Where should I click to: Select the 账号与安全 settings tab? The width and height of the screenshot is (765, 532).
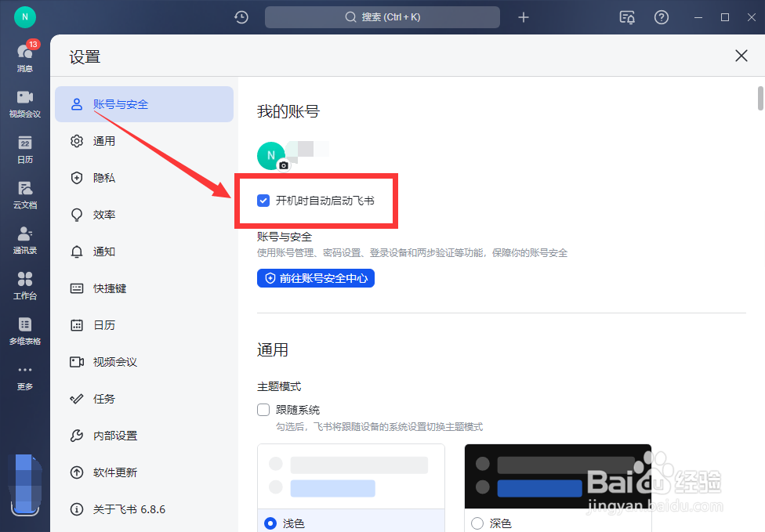144,104
